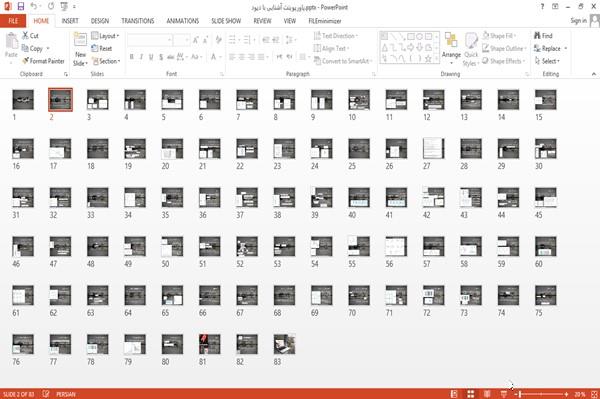Image resolution: width=600 pixels, height=399 pixels.
Task: Click the Align Text button
Action: coord(331,48)
